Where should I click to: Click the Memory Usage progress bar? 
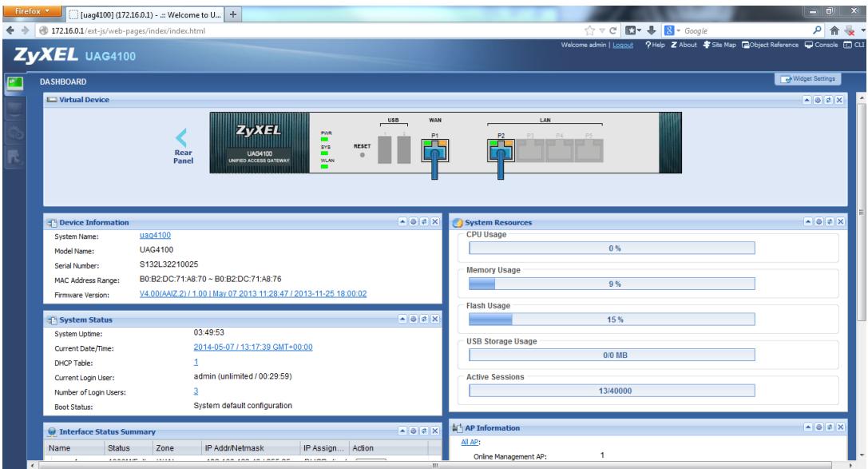click(612, 284)
